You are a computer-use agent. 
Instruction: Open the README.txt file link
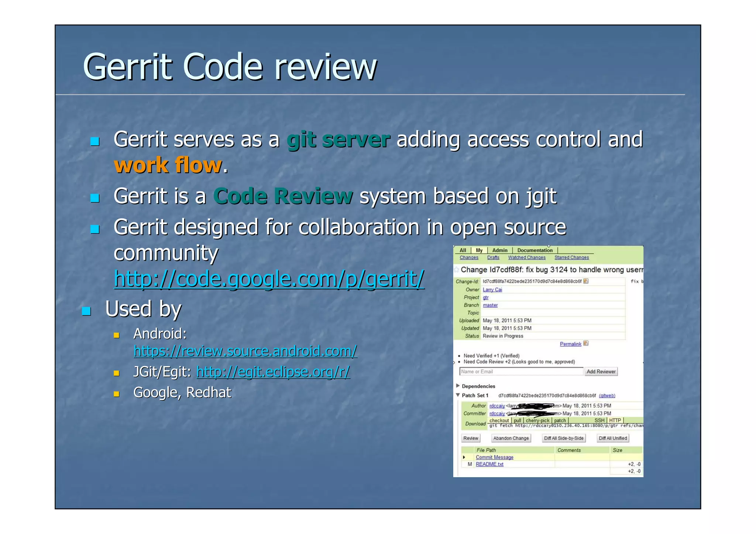click(489, 464)
